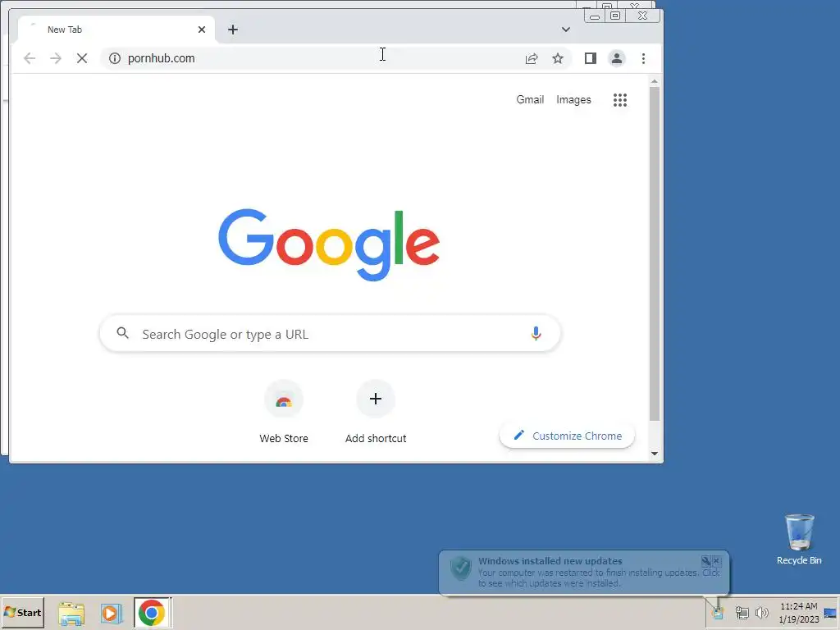Share this page icon

(x=532, y=58)
